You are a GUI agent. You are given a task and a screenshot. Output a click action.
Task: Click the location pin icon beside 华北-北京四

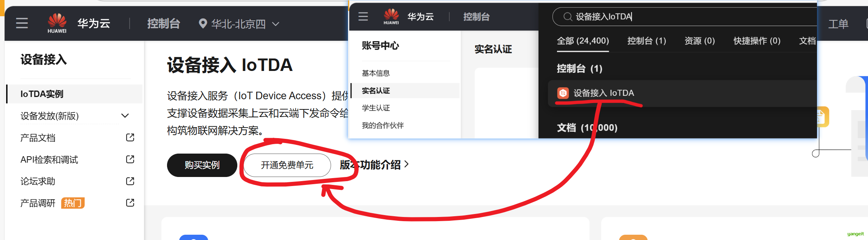coord(203,24)
